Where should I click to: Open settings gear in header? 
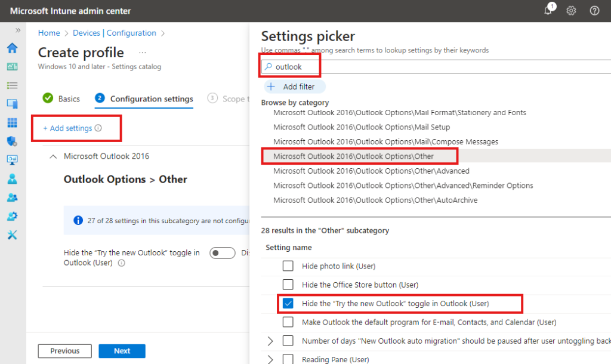(571, 11)
